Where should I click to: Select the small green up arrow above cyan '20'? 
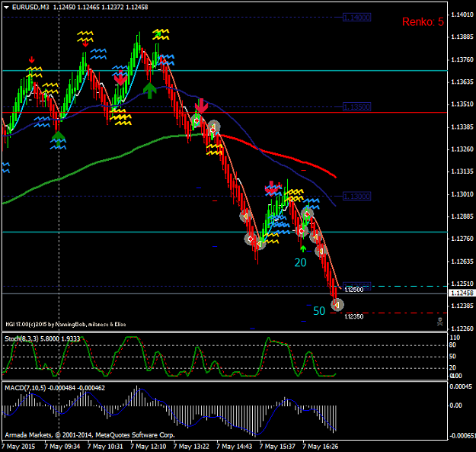point(303,248)
